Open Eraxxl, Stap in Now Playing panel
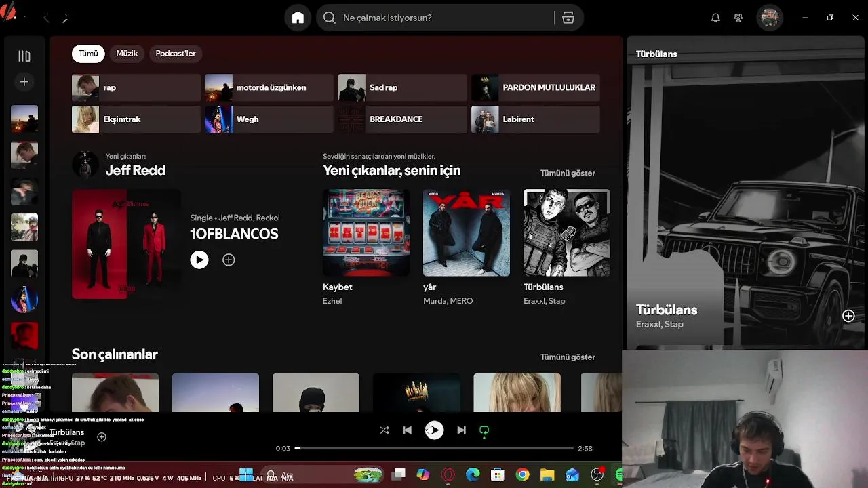Screen dimensions: 868x488 click(660, 325)
